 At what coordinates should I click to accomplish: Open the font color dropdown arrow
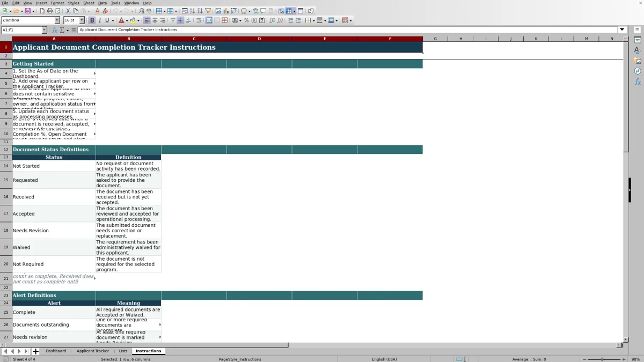(127, 20)
